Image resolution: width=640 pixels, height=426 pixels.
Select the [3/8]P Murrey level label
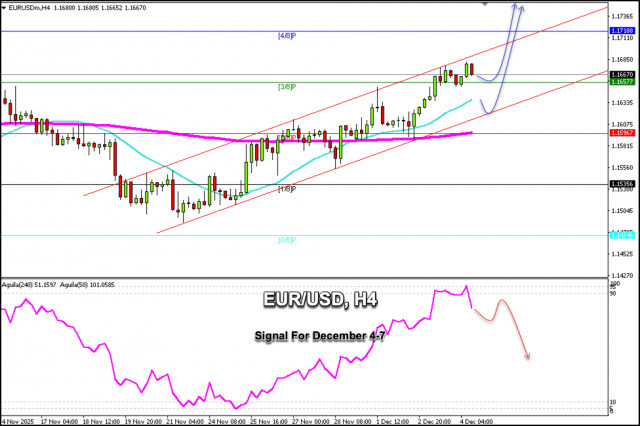pyautogui.click(x=287, y=87)
